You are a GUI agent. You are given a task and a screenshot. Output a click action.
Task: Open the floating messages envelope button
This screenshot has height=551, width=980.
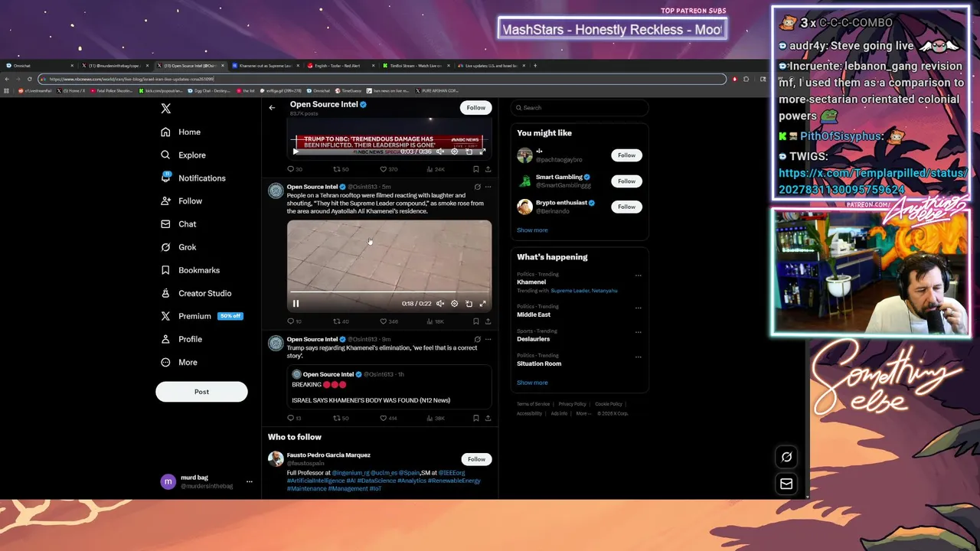click(x=786, y=484)
